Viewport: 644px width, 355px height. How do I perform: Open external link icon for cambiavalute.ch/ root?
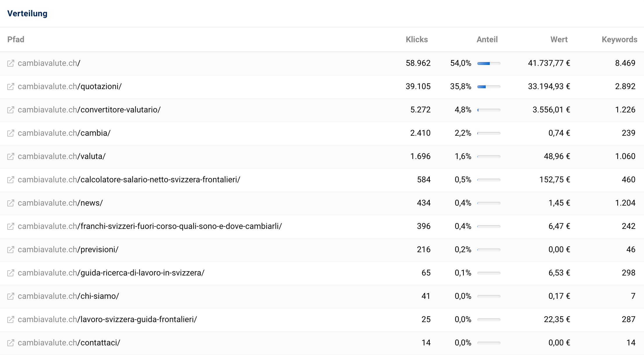pyautogui.click(x=10, y=63)
